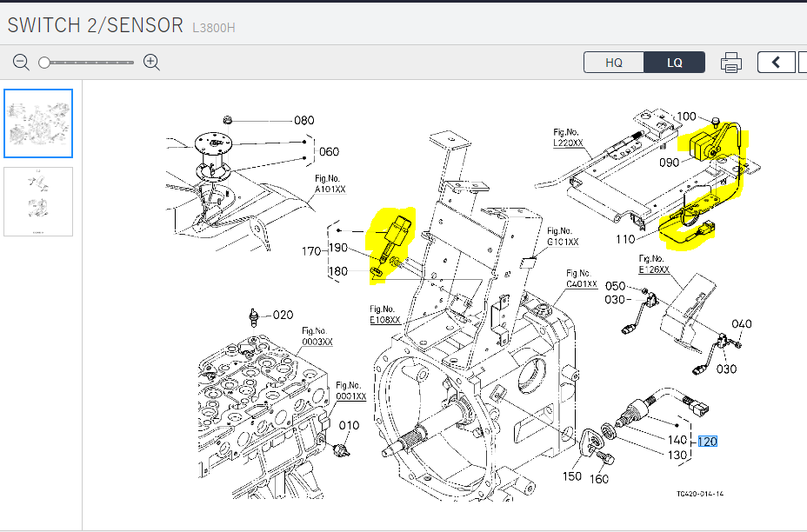Click the zoom in magnifier icon
The image size is (807, 532).
click(x=151, y=62)
